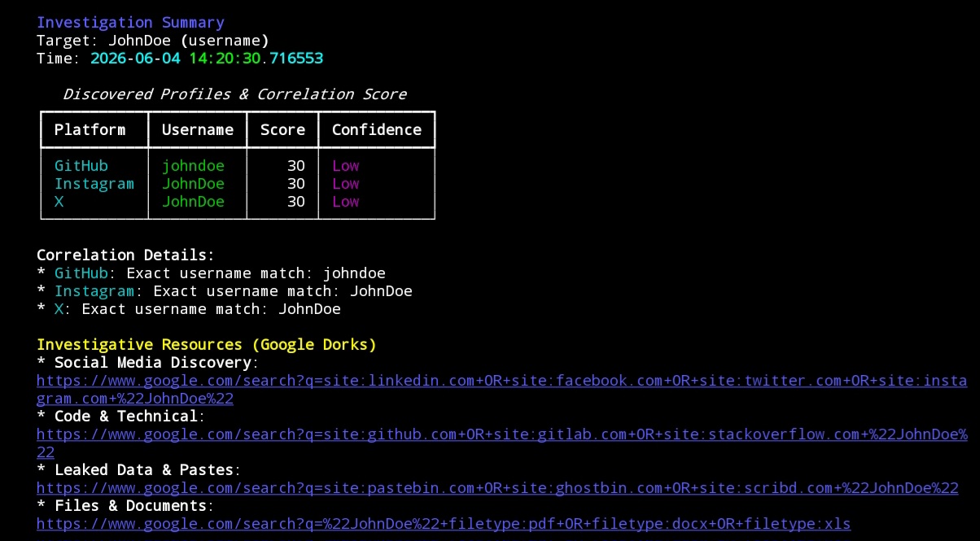Click the score 30 in the X row
The height and width of the screenshot is (541, 980).
296,202
